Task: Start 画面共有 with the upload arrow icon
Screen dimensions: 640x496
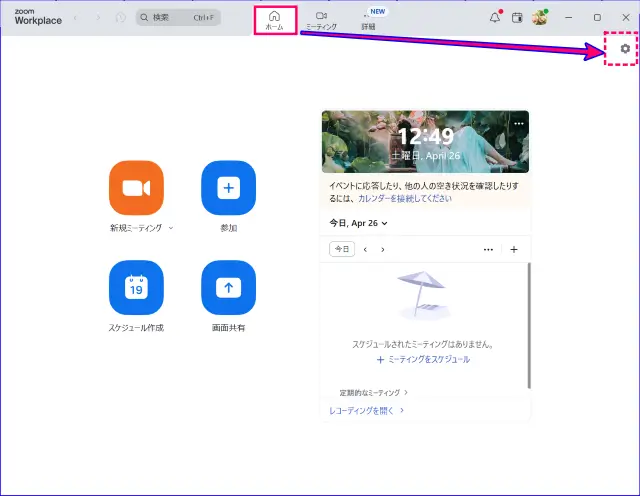Action: pyautogui.click(x=228, y=288)
